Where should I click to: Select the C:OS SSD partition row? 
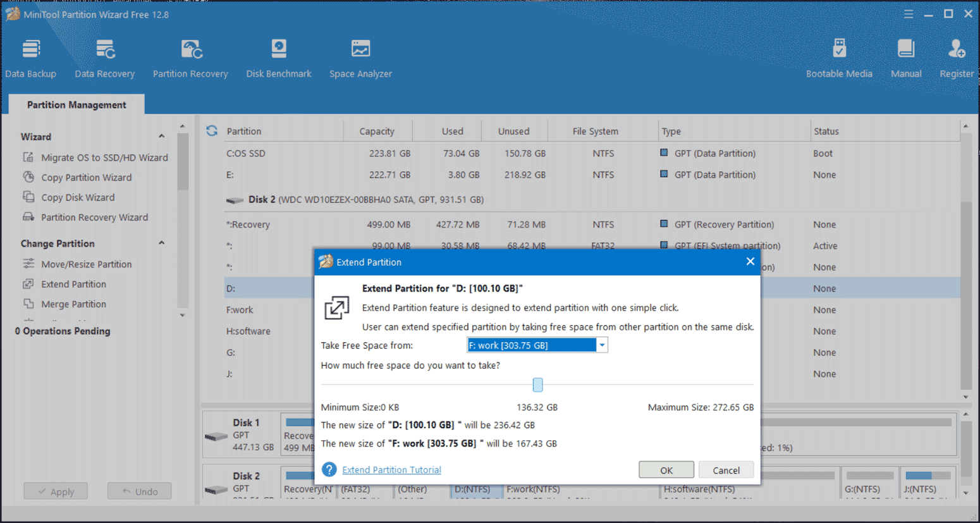592,154
